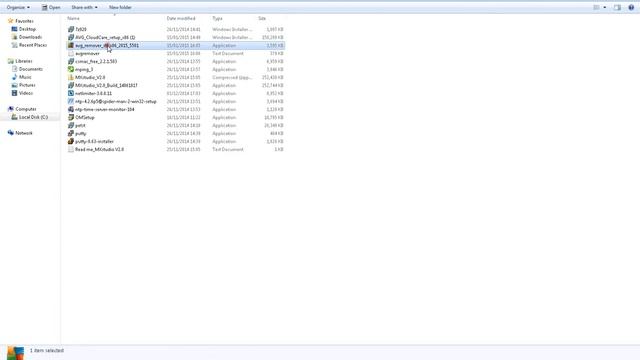This screenshot has height=360, width=640.
Task: Sort by the Name column header
Action: tap(73, 18)
